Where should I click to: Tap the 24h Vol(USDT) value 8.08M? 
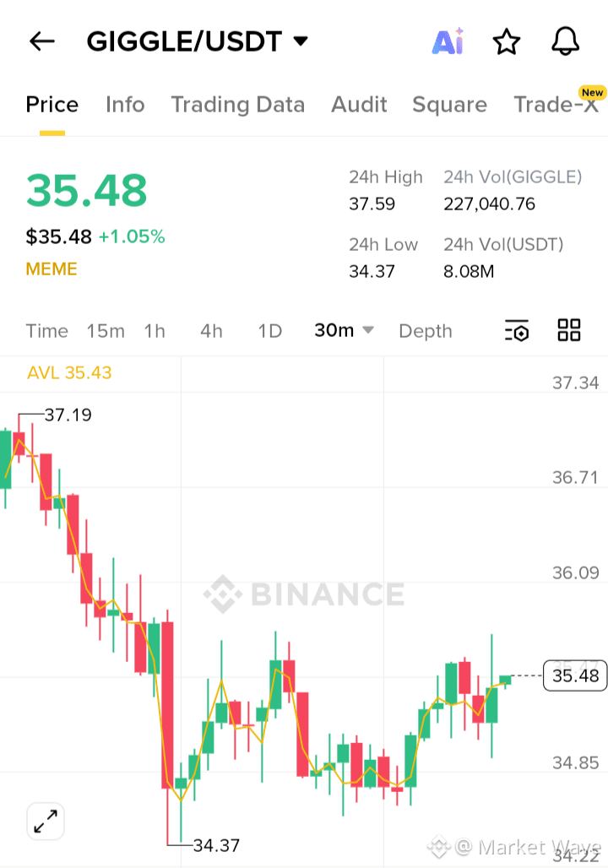tap(469, 272)
